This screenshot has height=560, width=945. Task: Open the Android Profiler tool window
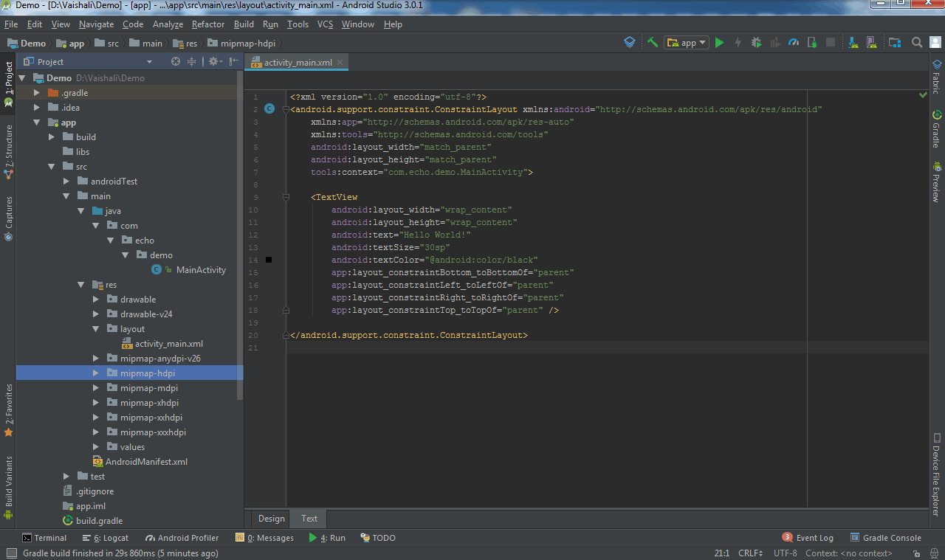pos(182,538)
